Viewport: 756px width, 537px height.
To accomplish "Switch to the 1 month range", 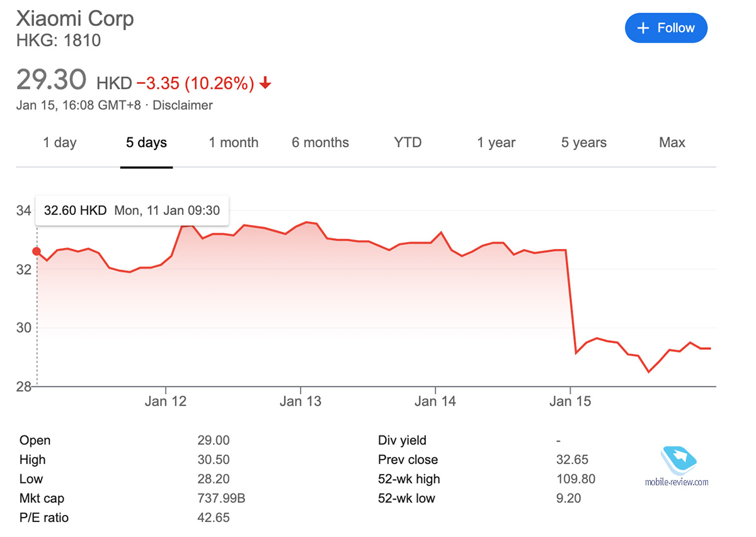I will click(x=234, y=142).
